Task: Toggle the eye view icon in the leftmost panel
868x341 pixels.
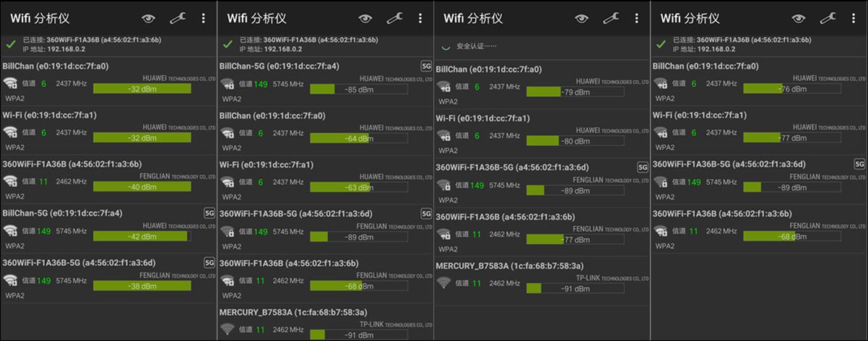Action: coord(148,18)
